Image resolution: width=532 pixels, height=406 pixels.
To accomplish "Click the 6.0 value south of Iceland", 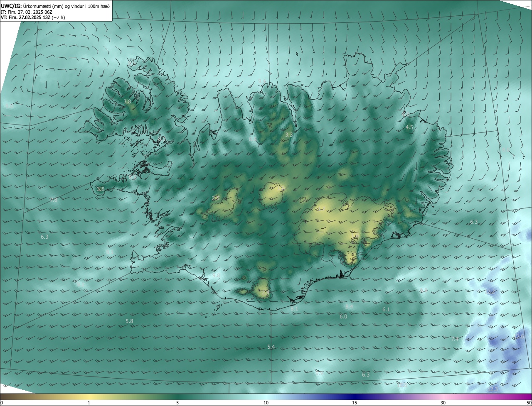I will 343,317.
